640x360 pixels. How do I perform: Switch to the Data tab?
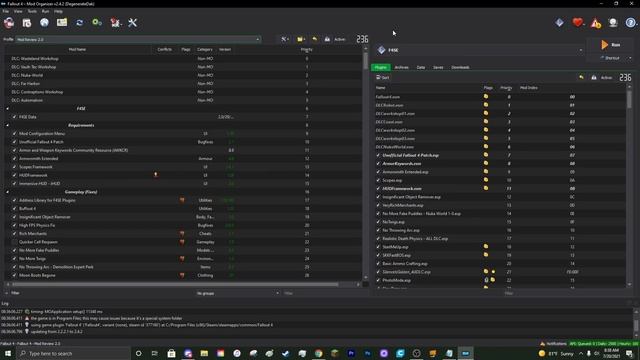pyautogui.click(x=421, y=67)
